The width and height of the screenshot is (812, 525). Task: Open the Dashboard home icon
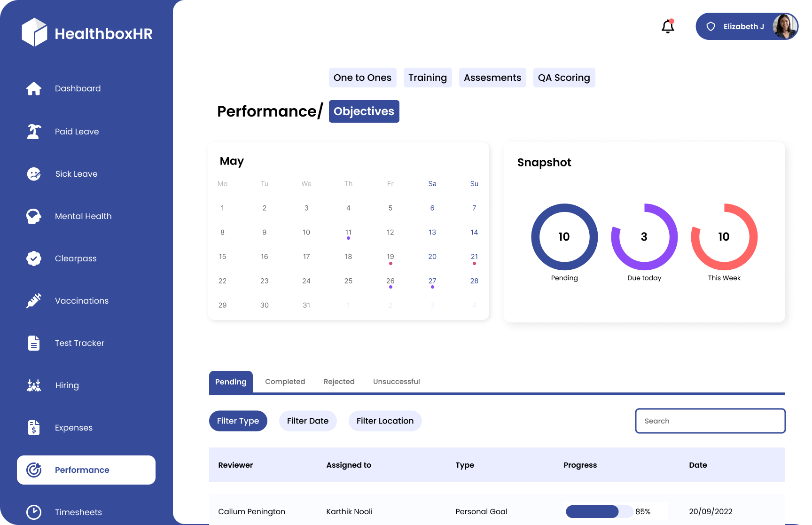click(x=33, y=88)
